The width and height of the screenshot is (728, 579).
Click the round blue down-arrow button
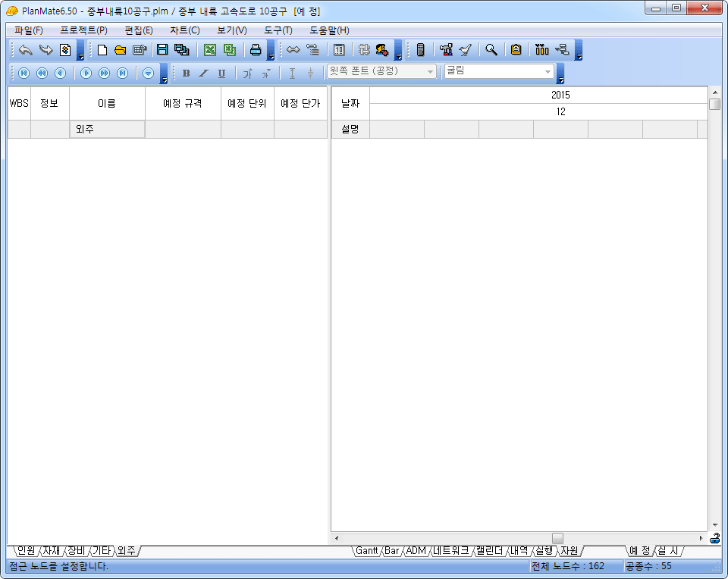[148, 73]
